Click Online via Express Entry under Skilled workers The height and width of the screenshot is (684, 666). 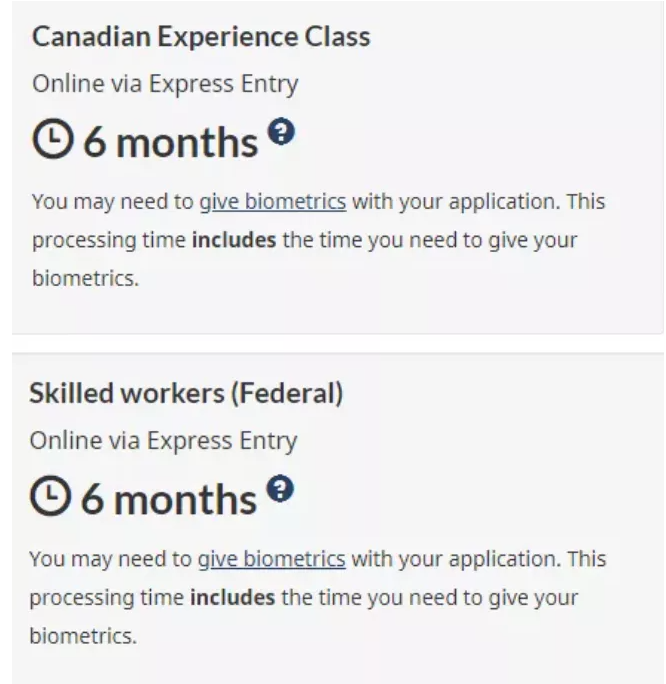[165, 440]
